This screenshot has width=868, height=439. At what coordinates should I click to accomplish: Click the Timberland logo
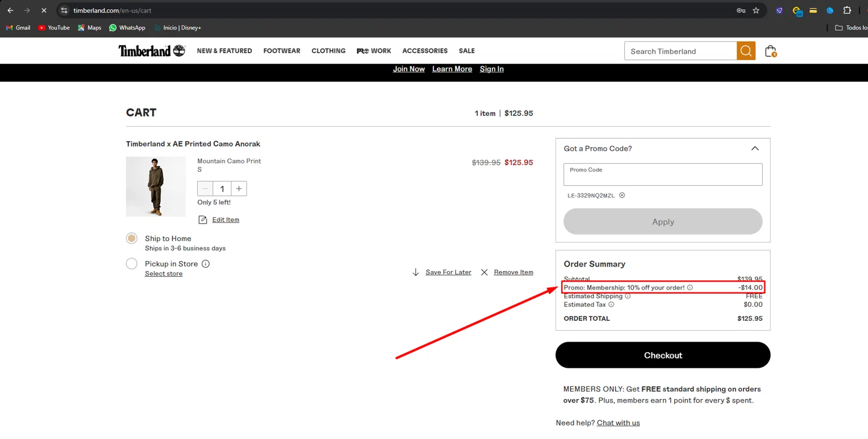(152, 51)
